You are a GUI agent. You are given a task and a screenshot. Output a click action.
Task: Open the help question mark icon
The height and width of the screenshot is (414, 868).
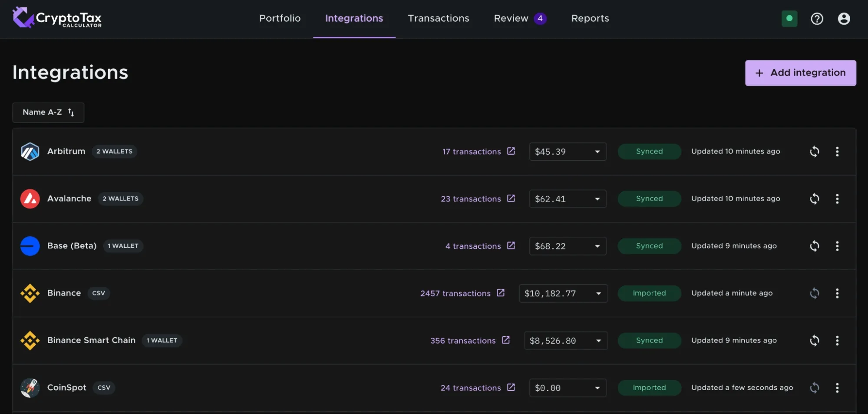817,19
